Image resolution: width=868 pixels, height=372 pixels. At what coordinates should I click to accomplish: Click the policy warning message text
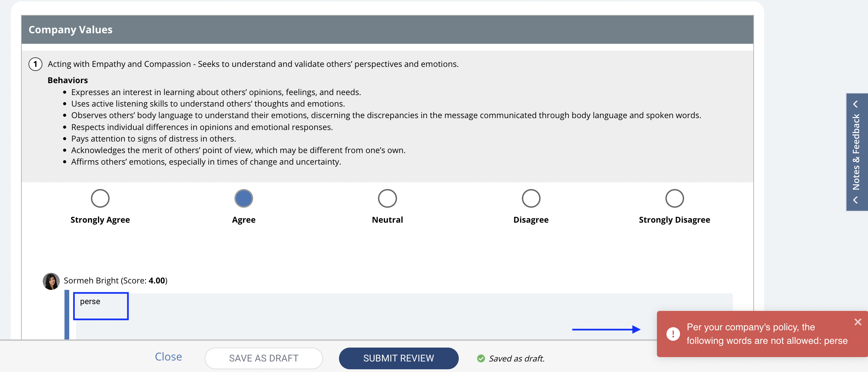[767, 334]
